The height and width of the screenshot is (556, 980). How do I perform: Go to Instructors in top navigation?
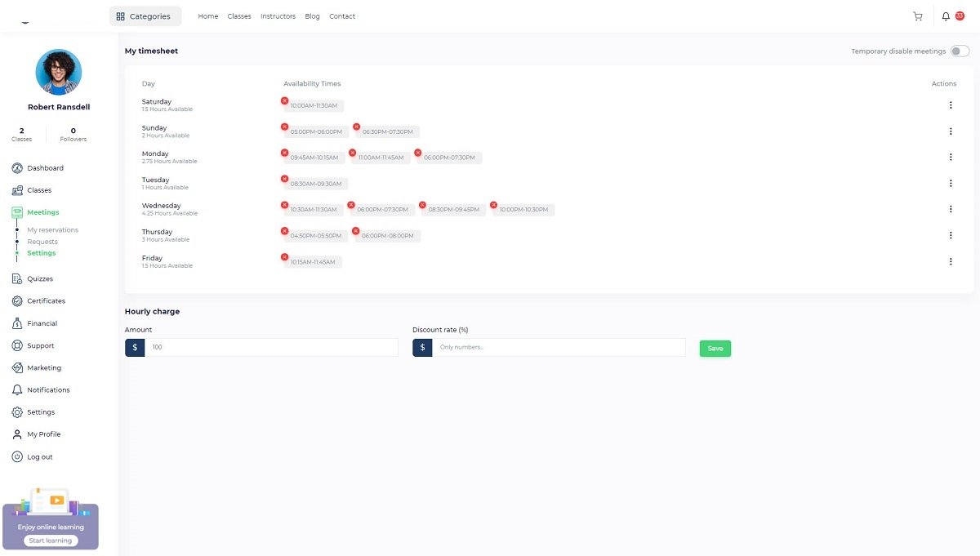(x=278, y=16)
